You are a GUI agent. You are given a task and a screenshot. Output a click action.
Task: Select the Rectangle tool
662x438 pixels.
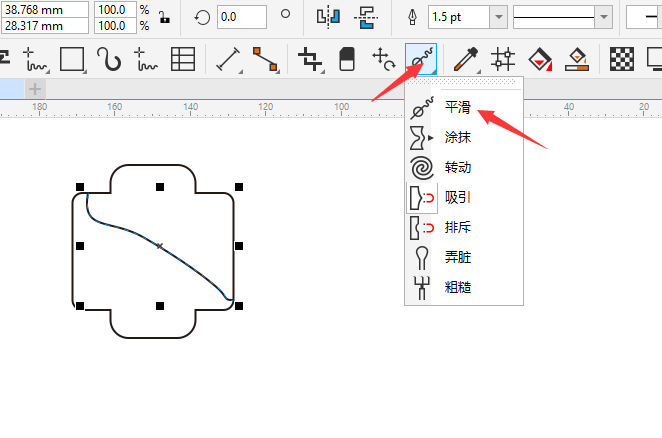(71, 60)
